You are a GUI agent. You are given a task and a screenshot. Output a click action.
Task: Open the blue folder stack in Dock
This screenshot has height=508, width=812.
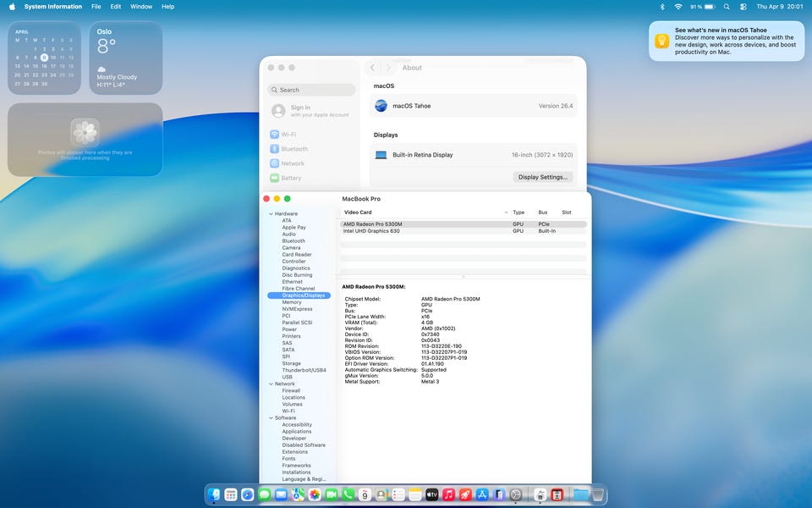tap(580, 494)
